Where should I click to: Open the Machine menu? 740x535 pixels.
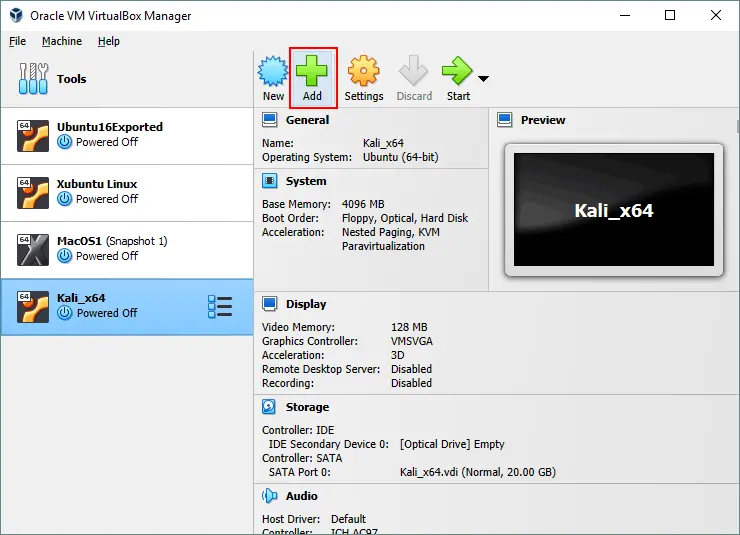(x=62, y=42)
